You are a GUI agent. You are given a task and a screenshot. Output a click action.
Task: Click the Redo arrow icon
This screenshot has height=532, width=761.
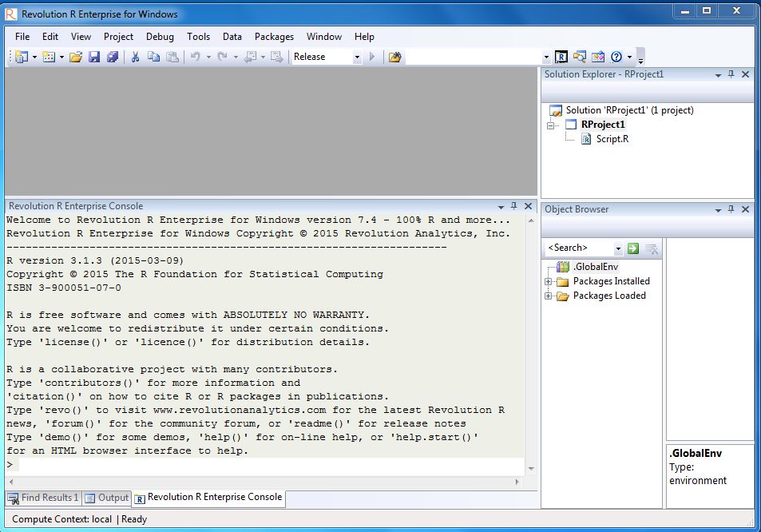click(x=222, y=57)
